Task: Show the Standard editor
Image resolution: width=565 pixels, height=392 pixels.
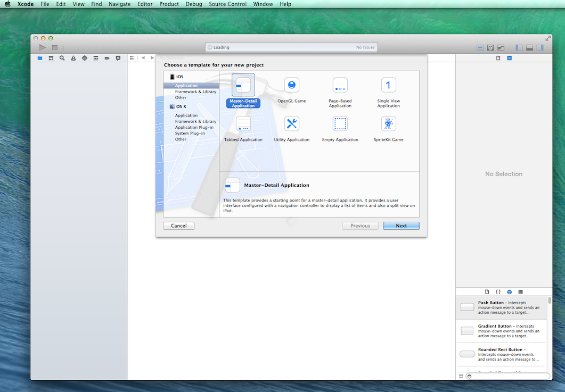Action: click(480, 47)
